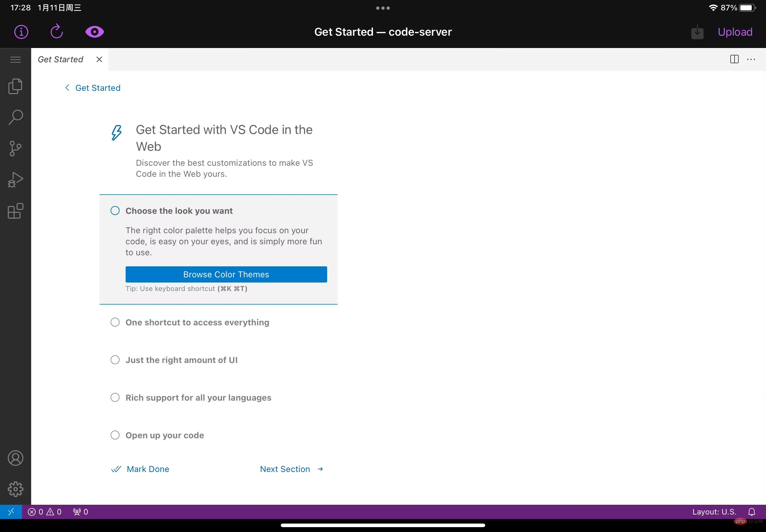Toggle the eye/preview icon in toolbar

click(94, 32)
